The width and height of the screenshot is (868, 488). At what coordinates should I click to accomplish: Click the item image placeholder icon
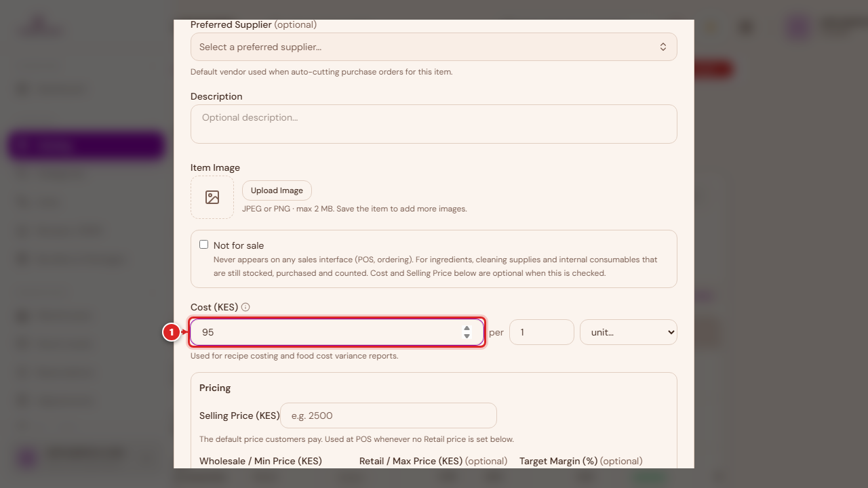[212, 197]
